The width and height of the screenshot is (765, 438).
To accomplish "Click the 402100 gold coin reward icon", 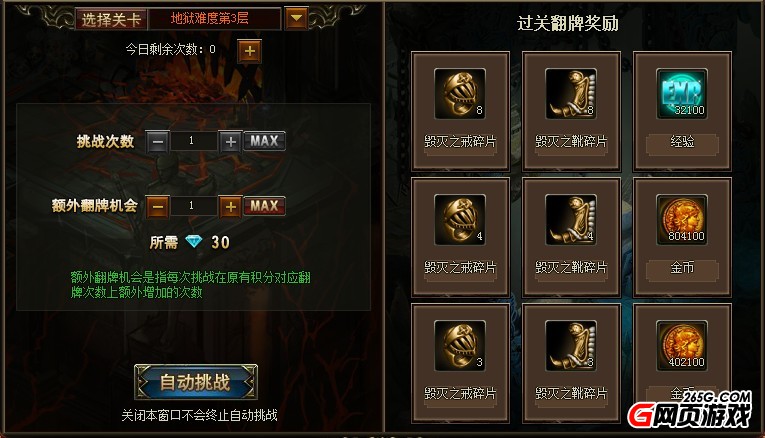I will point(682,345).
